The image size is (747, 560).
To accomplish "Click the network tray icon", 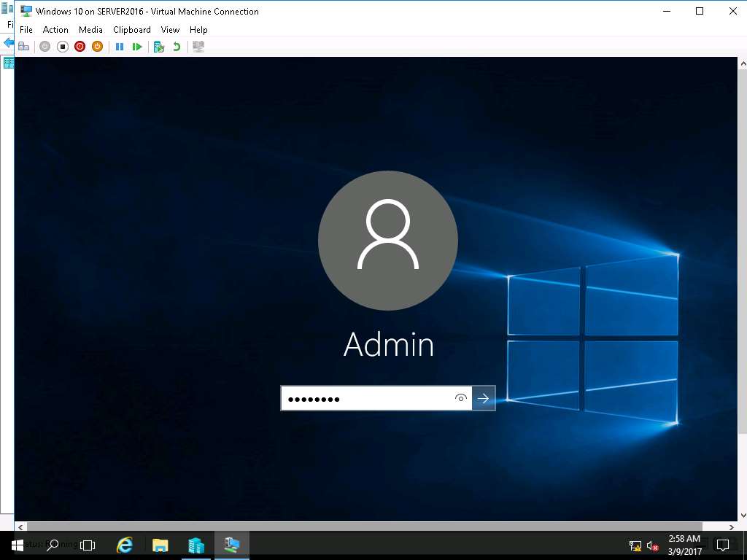I will [635, 545].
